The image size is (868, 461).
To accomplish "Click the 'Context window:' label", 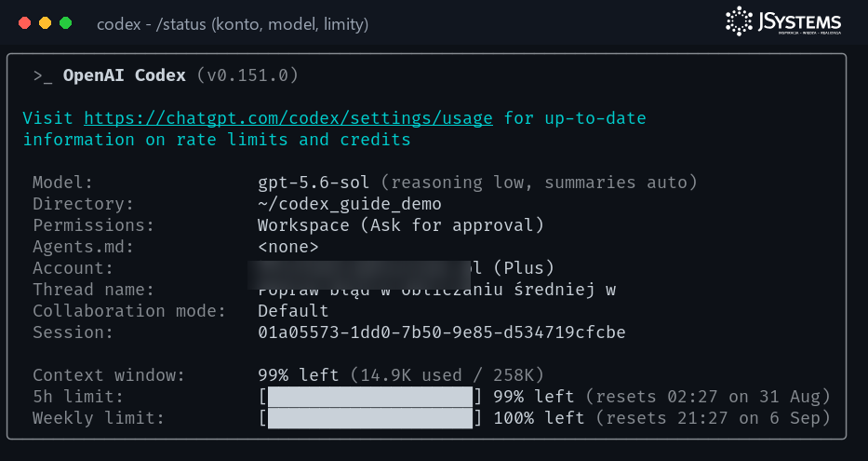I will pyautogui.click(x=109, y=375).
